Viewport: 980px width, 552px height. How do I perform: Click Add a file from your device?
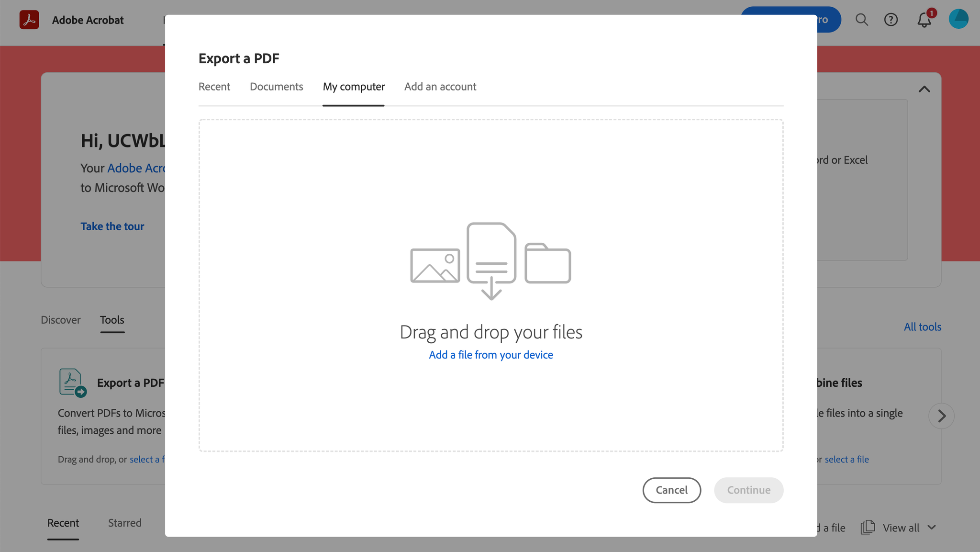(x=491, y=355)
